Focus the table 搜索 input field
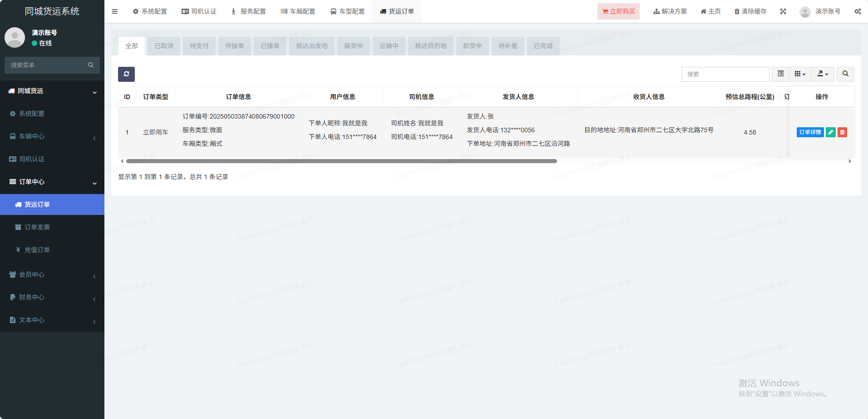 725,74
